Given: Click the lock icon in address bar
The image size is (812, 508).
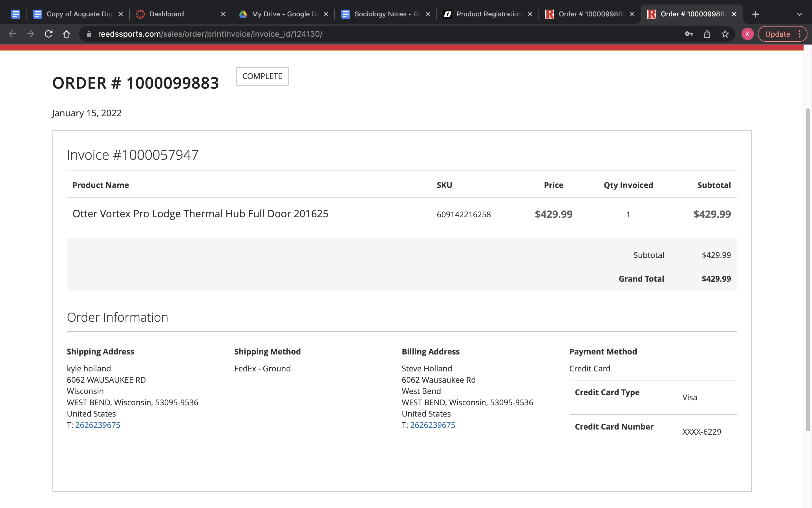Looking at the screenshot, I should (89, 34).
